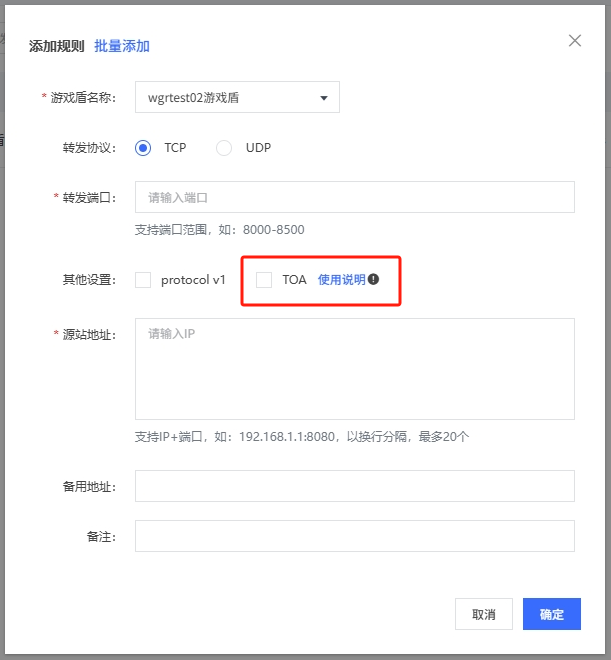This screenshot has width=611, height=660.
Task: Focus the 备用地址 backup address field
Action: pos(355,486)
